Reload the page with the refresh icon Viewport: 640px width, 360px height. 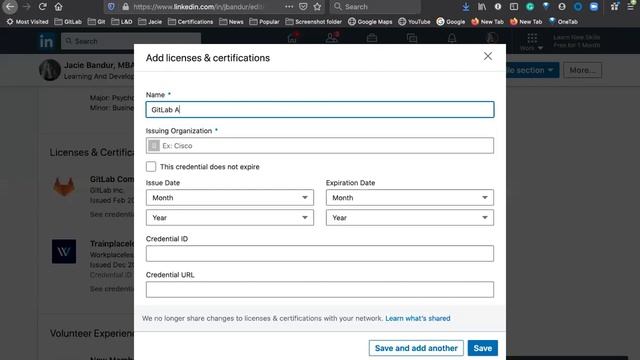tap(42, 7)
